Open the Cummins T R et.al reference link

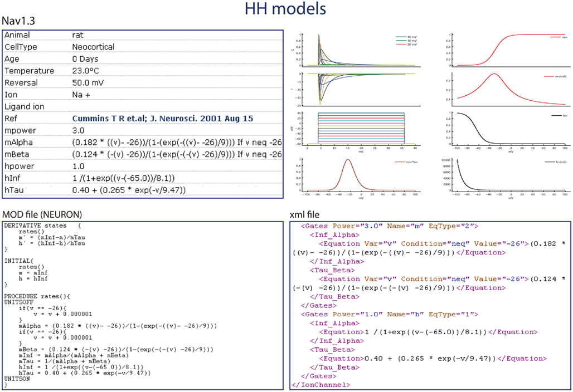click(163, 119)
